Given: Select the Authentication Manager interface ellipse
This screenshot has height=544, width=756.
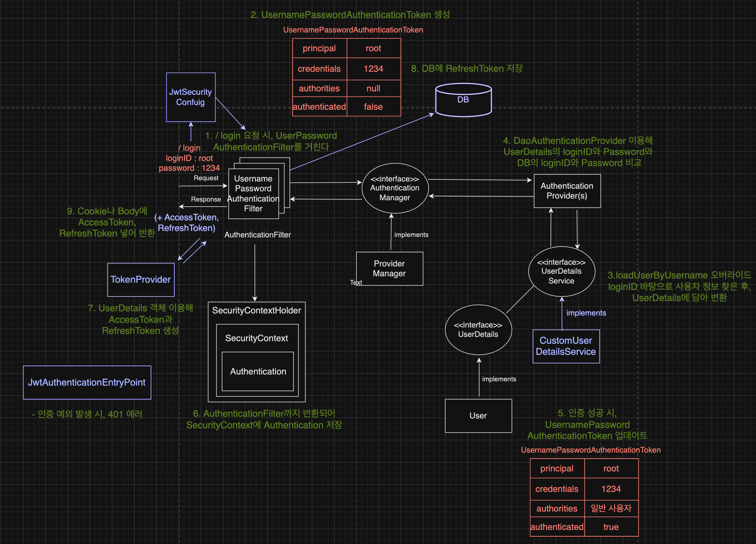Looking at the screenshot, I should pos(395,188).
